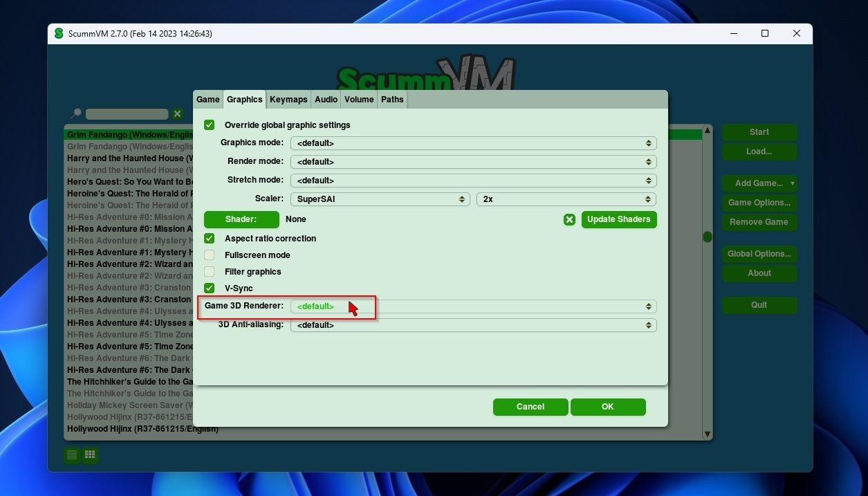Open the Game 3D Renderer dropdown
Image resolution: width=868 pixels, height=496 pixels.
pos(473,306)
